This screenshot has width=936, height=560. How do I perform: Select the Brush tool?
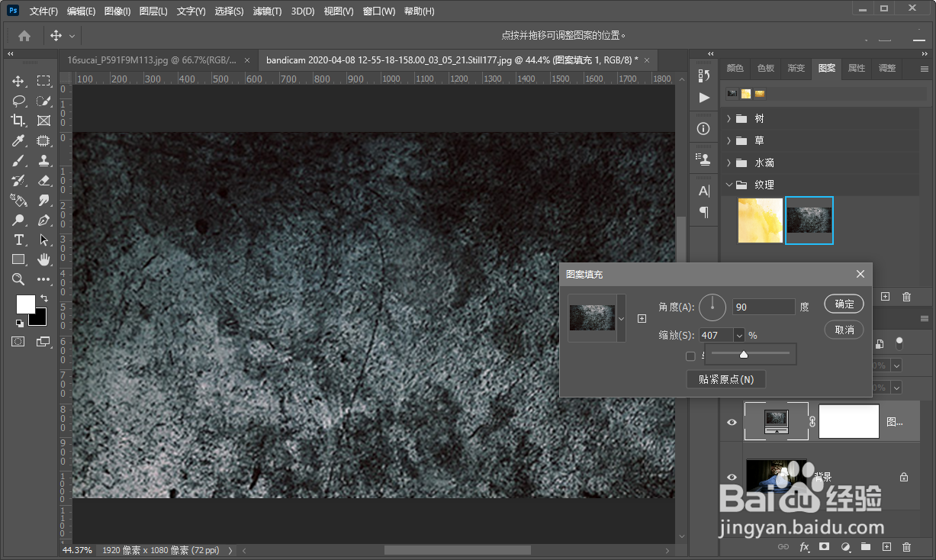[18, 160]
